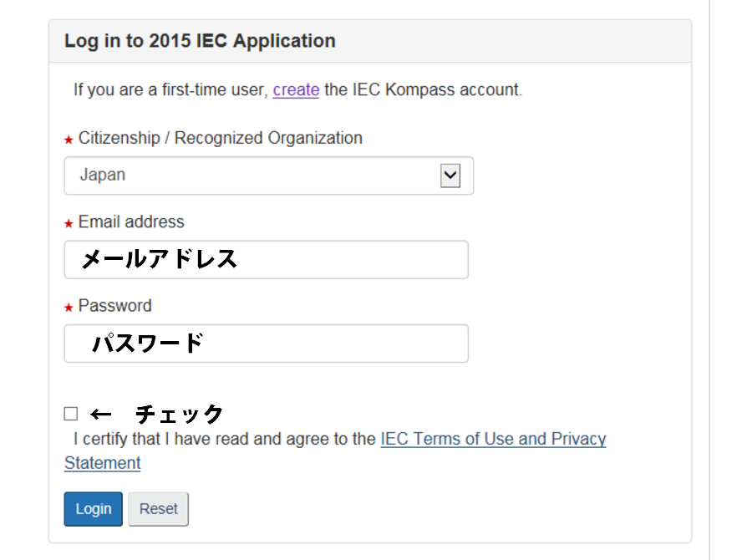Viewport: 752px width, 560px height.
Task: Click the Reset button
Action: pos(158,509)
